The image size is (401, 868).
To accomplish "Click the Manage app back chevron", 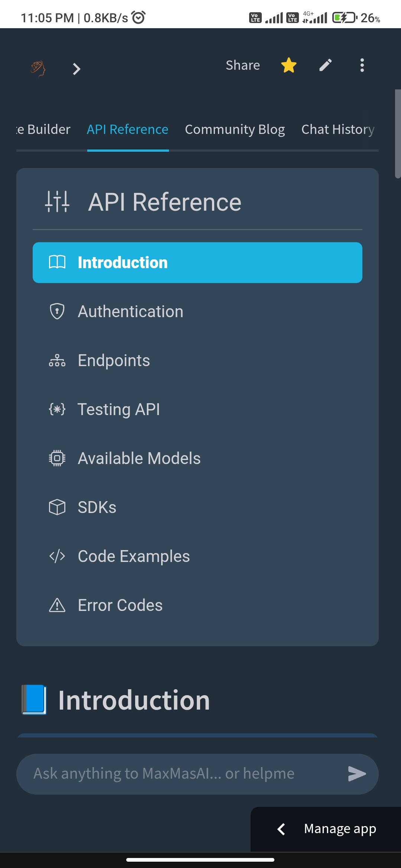I will click(281, 829).
